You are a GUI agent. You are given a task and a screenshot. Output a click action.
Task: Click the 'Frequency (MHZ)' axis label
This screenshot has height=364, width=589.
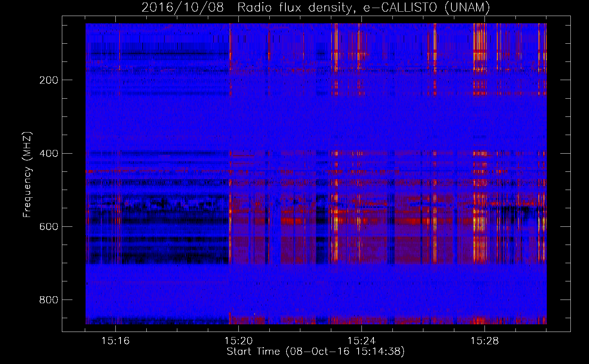click(x=27, y=174)
